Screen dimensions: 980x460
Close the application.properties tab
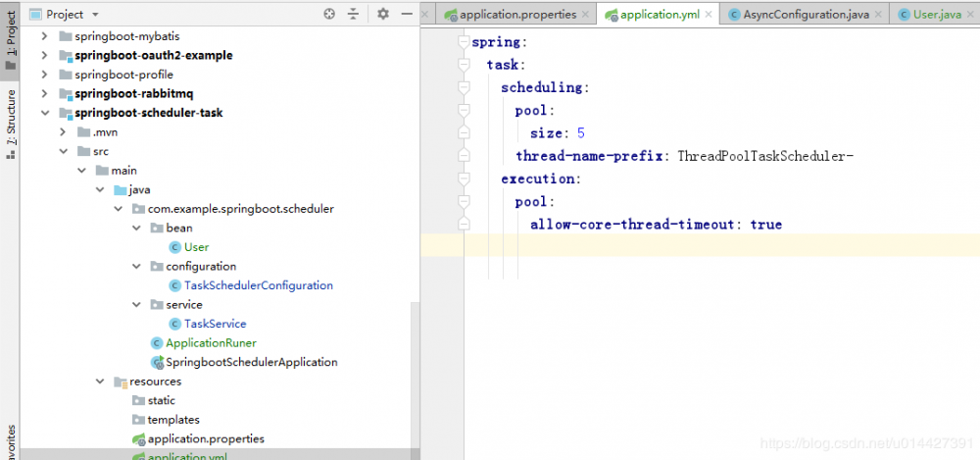[x=585, y=15]
